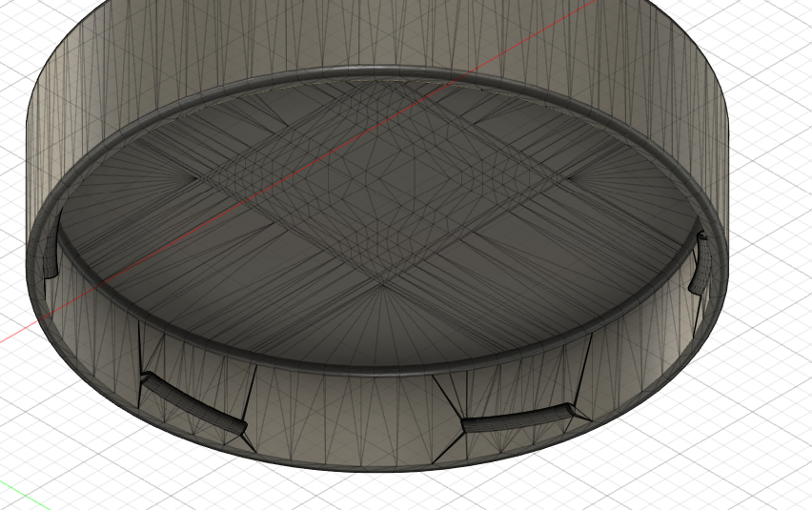This screenshot has height=510, width=812.
Task: Select the right-side snap clip ridge
Action: click(700, 263)
